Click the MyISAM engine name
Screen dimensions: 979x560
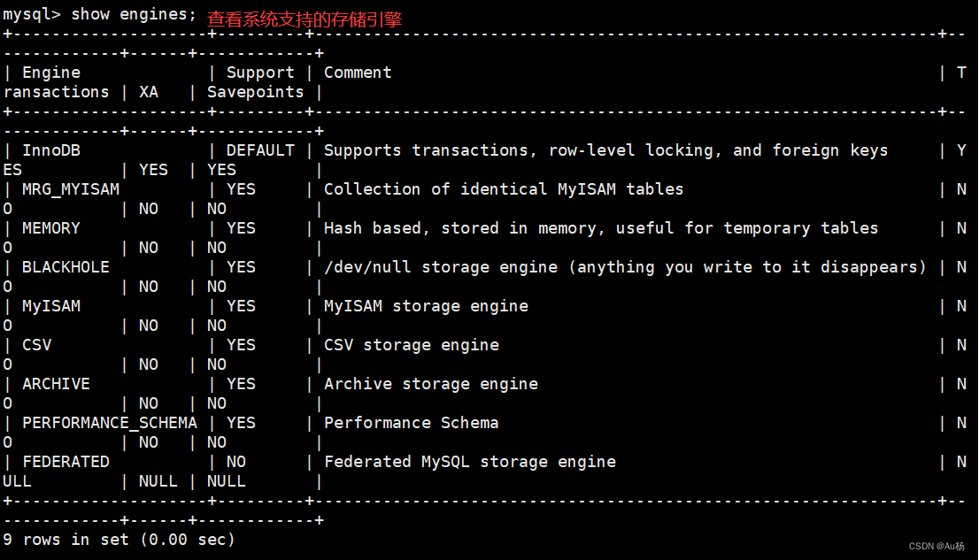(x=51, y=306)
